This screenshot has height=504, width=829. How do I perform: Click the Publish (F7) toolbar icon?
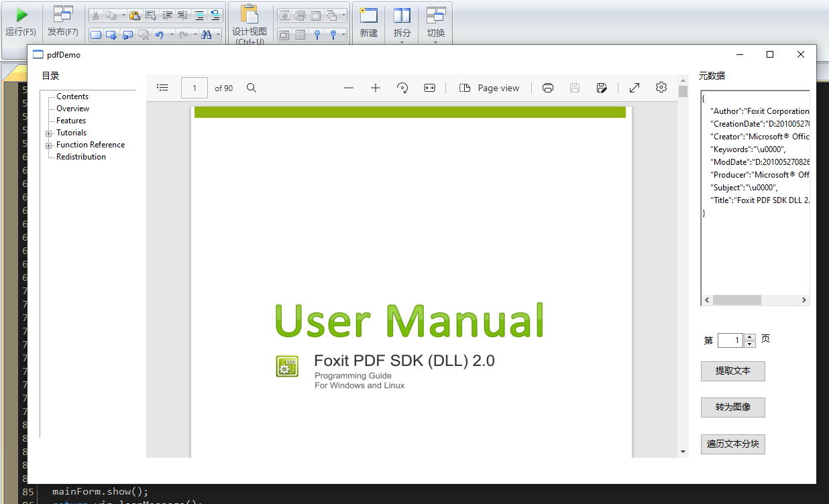[x=63, y=15]
